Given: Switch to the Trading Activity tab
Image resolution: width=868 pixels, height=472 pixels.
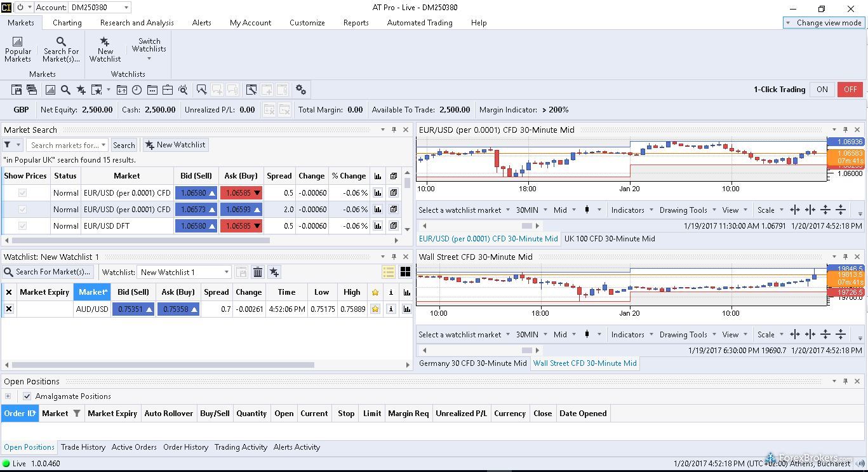Looking at the screenshot, I should click(x=241, y=447).
